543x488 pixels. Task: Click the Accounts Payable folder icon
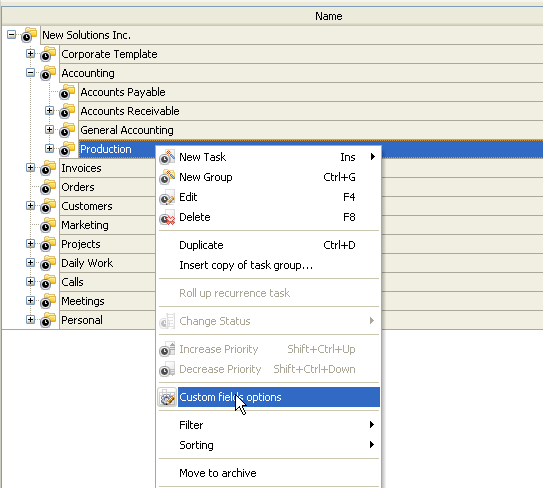pyautogui.click(x=67, y=92)
